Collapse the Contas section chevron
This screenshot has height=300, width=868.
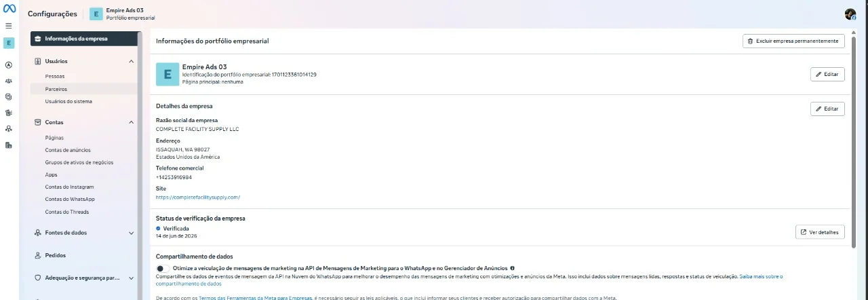pyautogui.click(x=131, y=122)
